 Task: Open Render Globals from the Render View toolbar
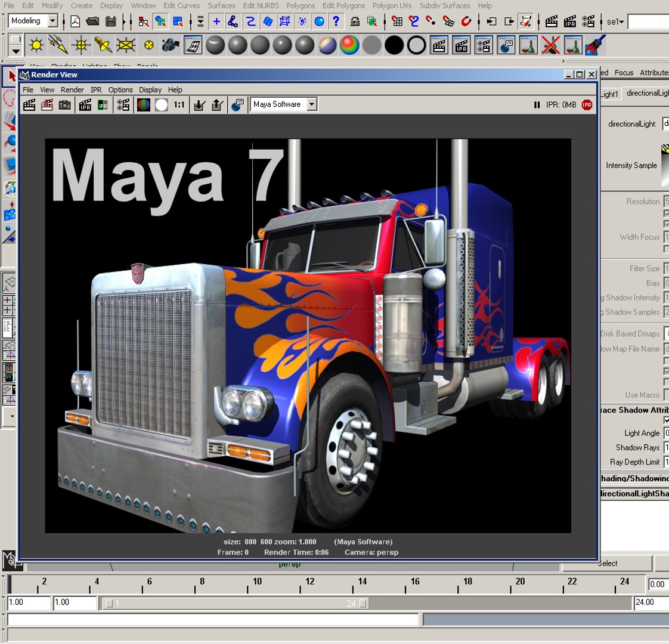coord(123,105)
